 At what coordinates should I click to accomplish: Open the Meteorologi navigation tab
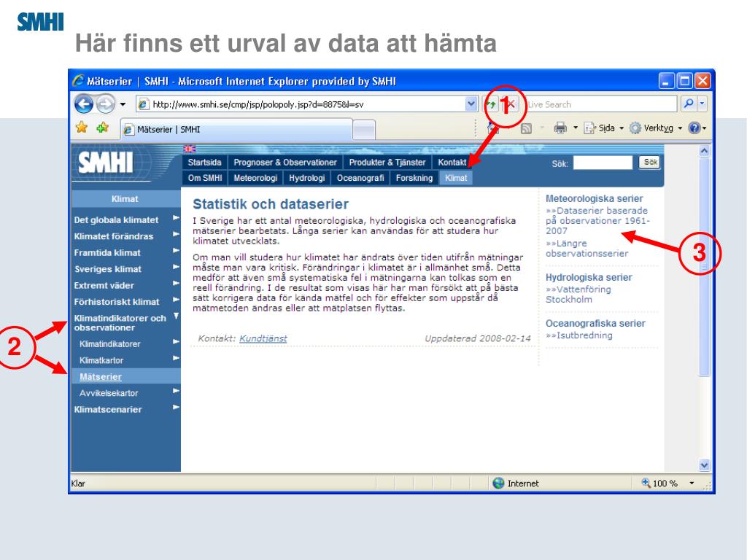255,178
